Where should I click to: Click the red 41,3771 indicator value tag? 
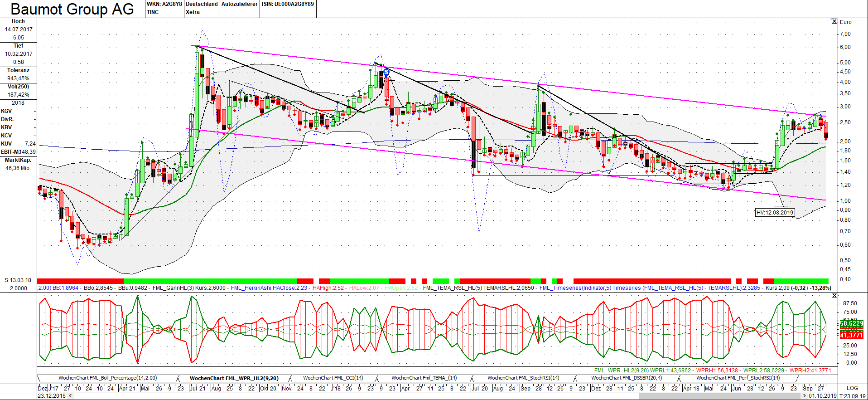[x=852, y=336]
